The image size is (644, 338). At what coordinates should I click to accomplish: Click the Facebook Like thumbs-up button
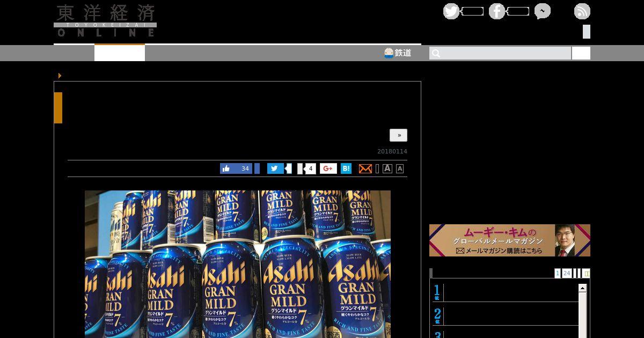(x=226, y=168)
